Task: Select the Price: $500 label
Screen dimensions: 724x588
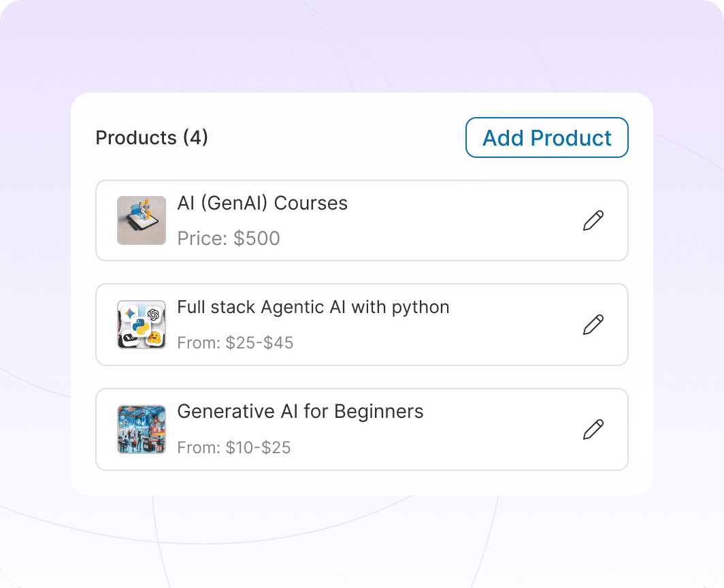Action: pos(229,238)
